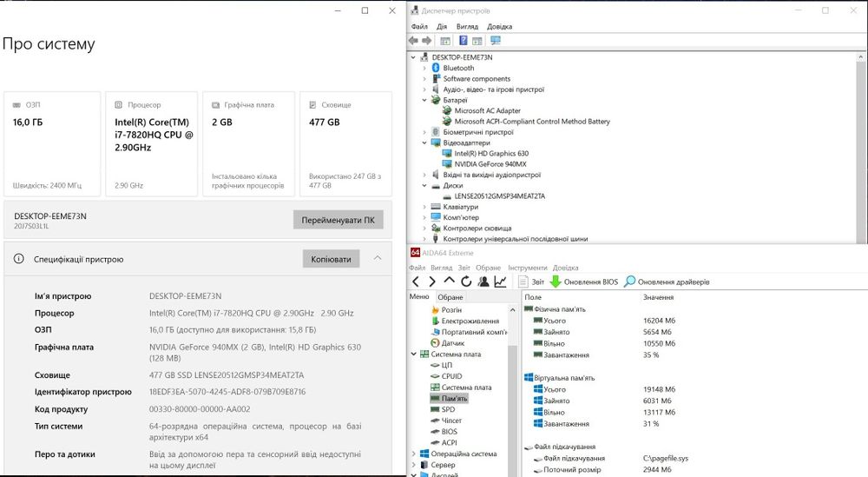Screen dimensions: 868x477
Task: Open Інструменти menu in AIDA64
Action: [x=527, y=268]
